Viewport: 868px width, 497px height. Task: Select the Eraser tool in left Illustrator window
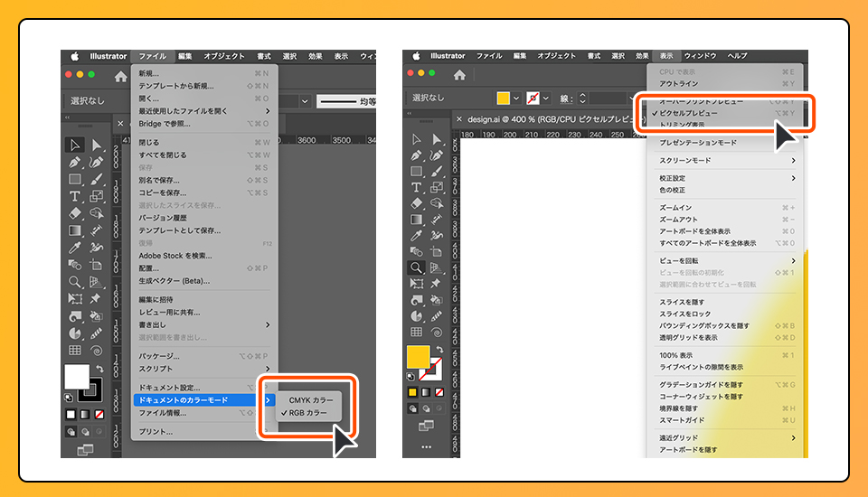point(75,213)
